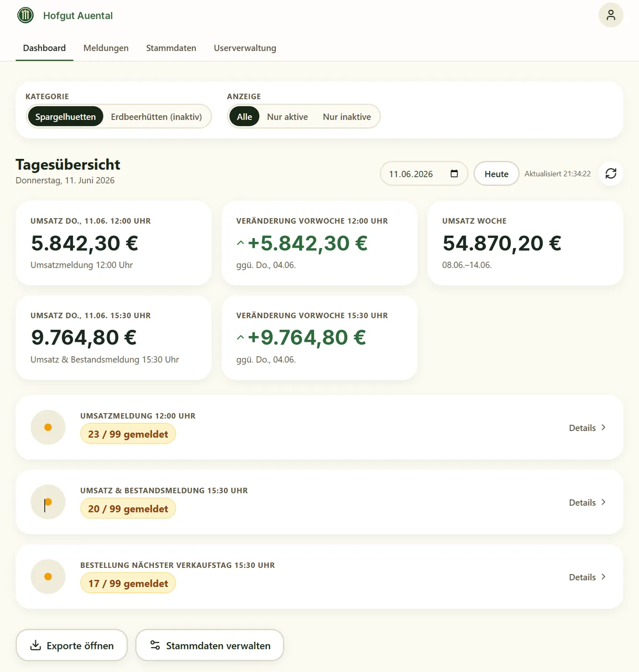This screenshot has height=672, width=639.
Task: Go to the Meldungen tab
Action: tap(106, 48)
